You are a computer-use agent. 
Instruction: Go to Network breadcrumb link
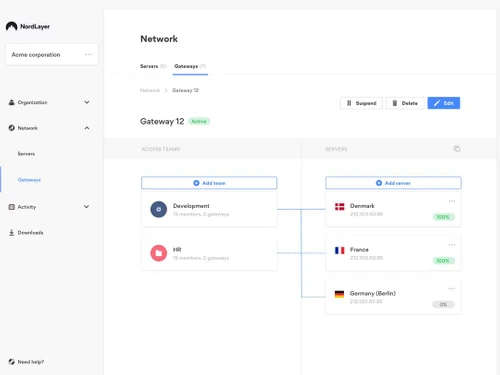[x=150, y=90]
